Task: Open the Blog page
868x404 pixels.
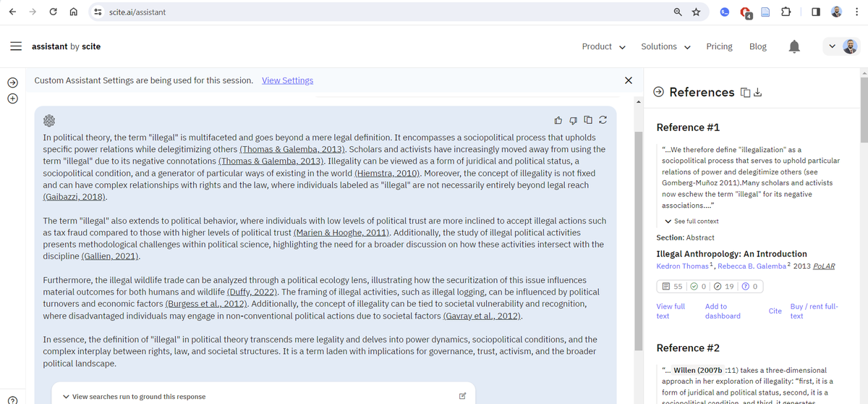Action: tap(758, 46)
